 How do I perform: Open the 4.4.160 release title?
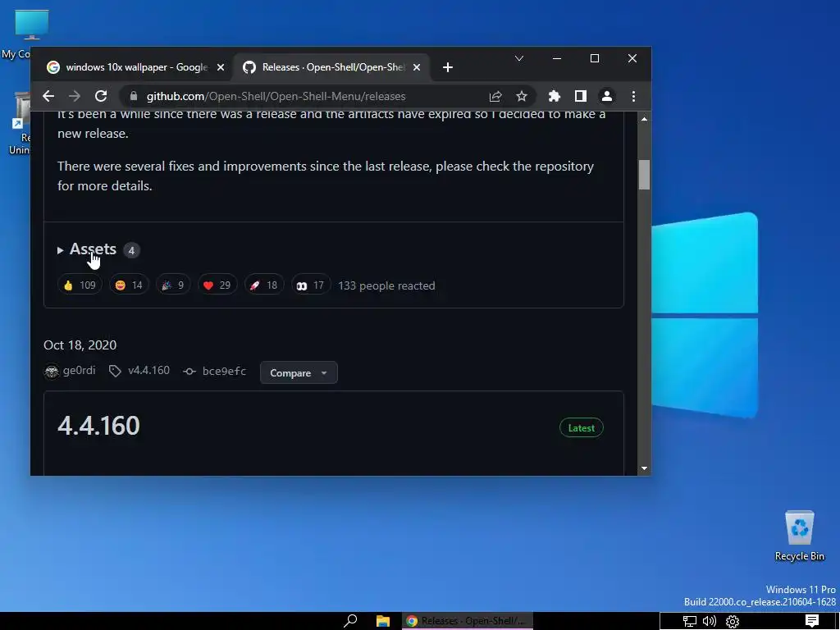point(98,426)
